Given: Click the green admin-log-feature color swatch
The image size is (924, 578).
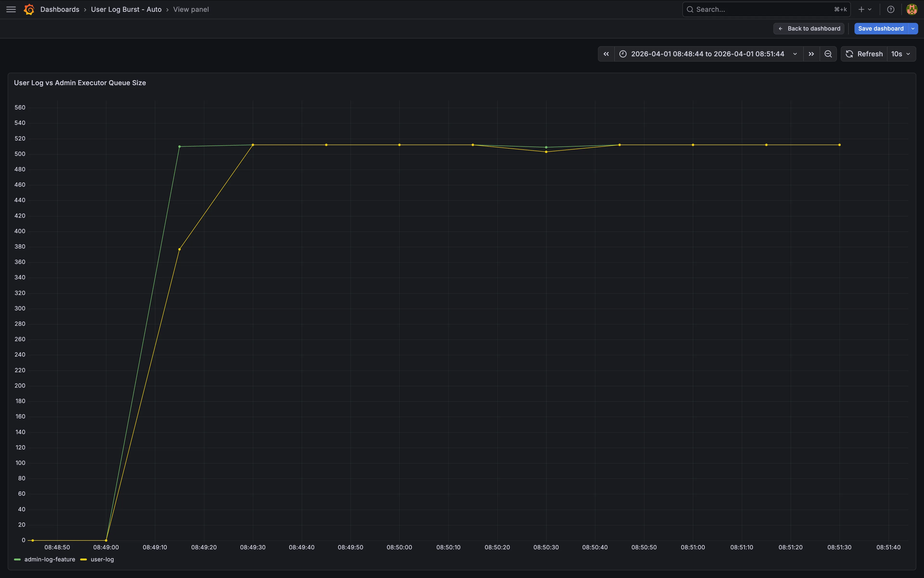Looking at the screenshot, I should coord(17,560).
